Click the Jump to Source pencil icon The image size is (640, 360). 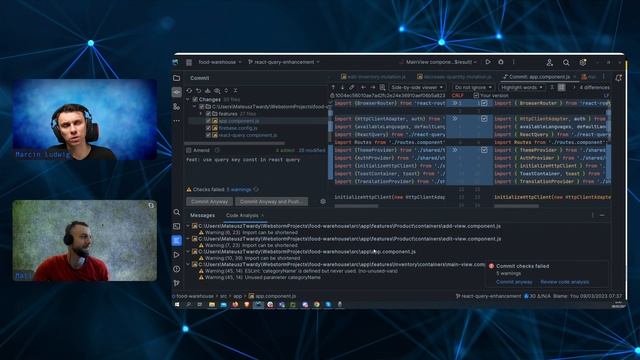click(351, 87)
